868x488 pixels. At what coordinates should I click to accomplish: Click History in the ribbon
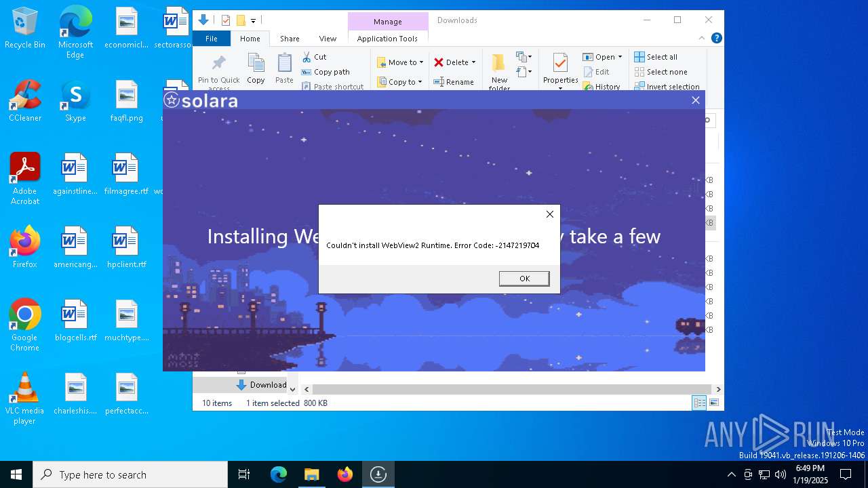click(601, 87)
